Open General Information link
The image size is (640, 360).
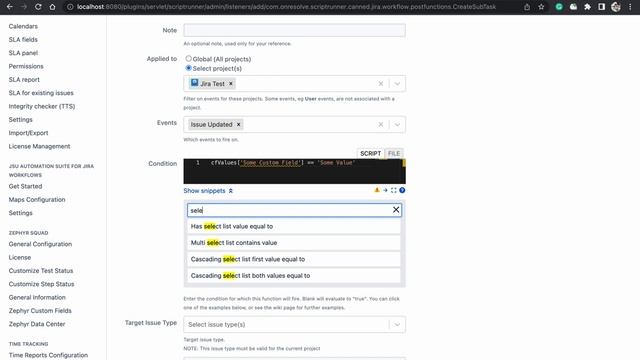point(37,298)
